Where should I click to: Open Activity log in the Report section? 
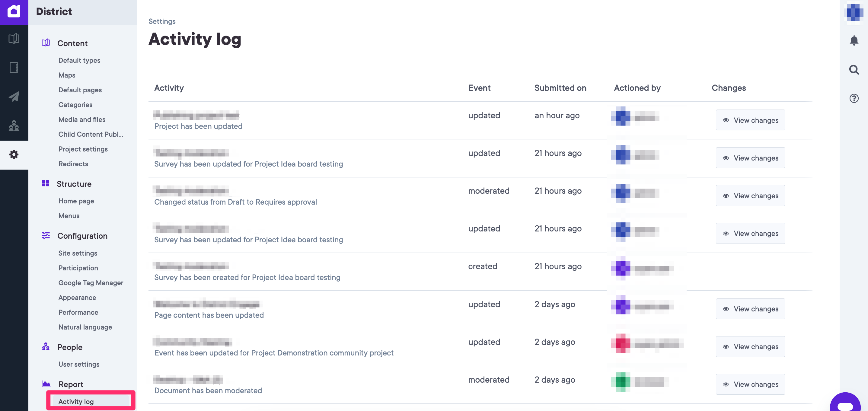pyautogui.click(x=76, y=401)
